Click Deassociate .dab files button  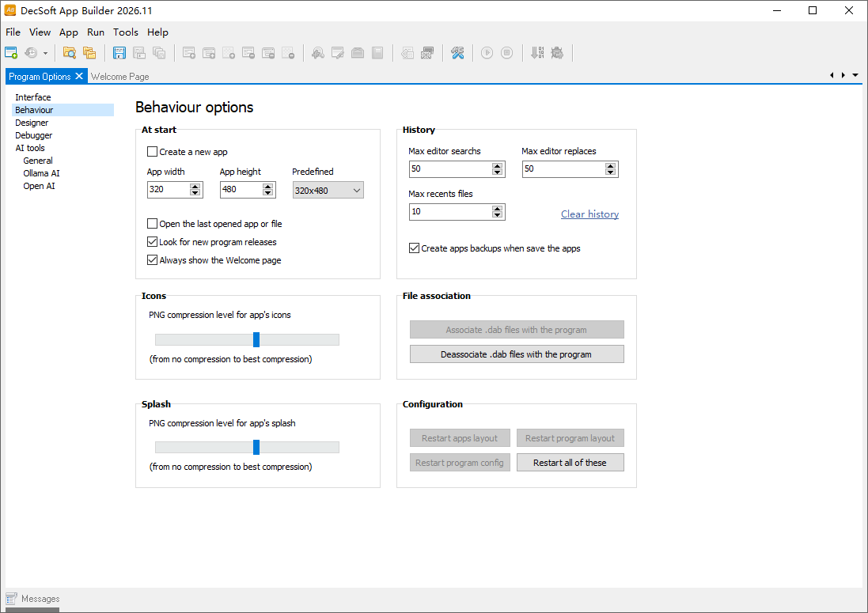click(517, 354)
